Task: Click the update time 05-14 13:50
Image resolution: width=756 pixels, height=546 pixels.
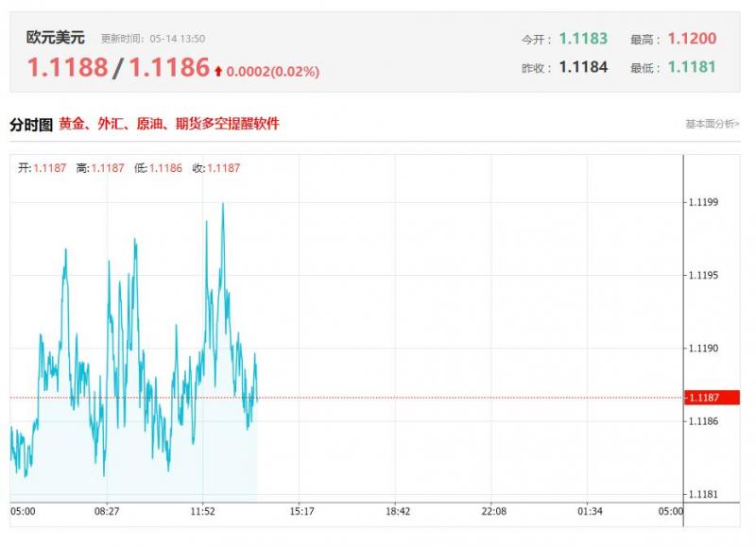Action: pos(178,39)
